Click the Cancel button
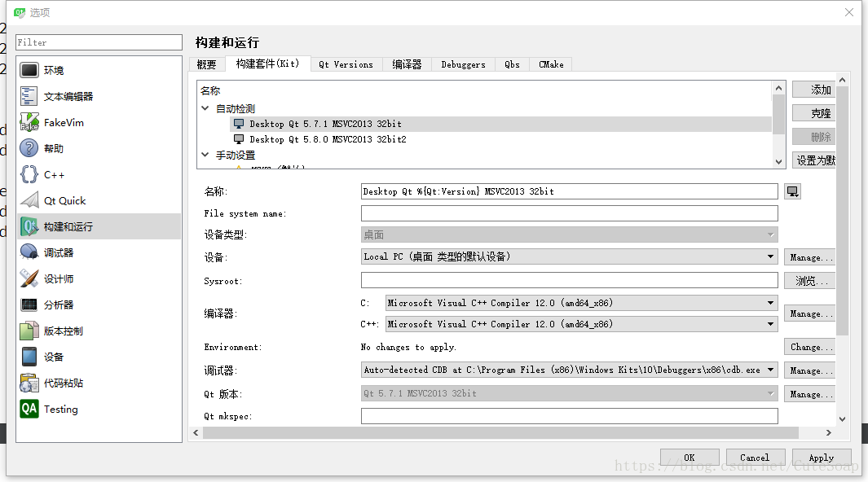 click(x=755, y=457)
